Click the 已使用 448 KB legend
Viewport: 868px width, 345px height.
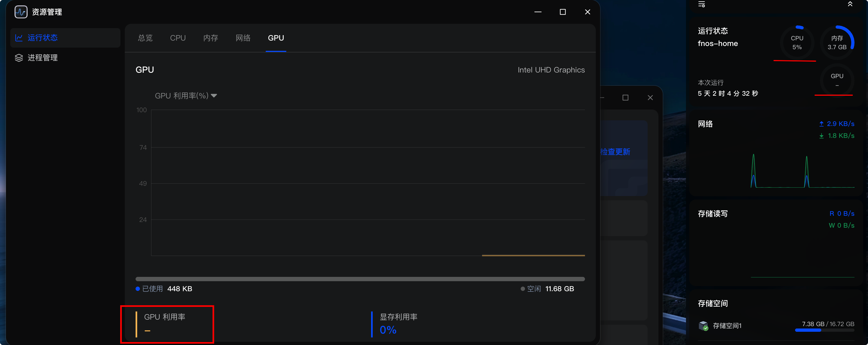[x=164, y=289]
